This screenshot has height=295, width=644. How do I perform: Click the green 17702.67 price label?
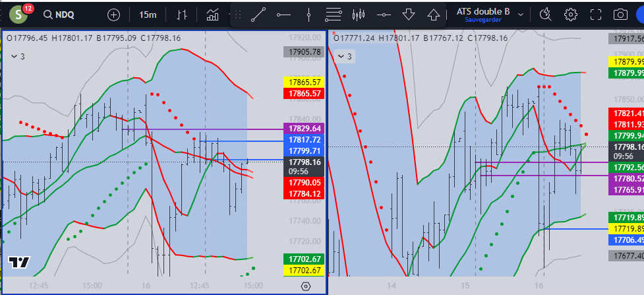pos(304,259)
